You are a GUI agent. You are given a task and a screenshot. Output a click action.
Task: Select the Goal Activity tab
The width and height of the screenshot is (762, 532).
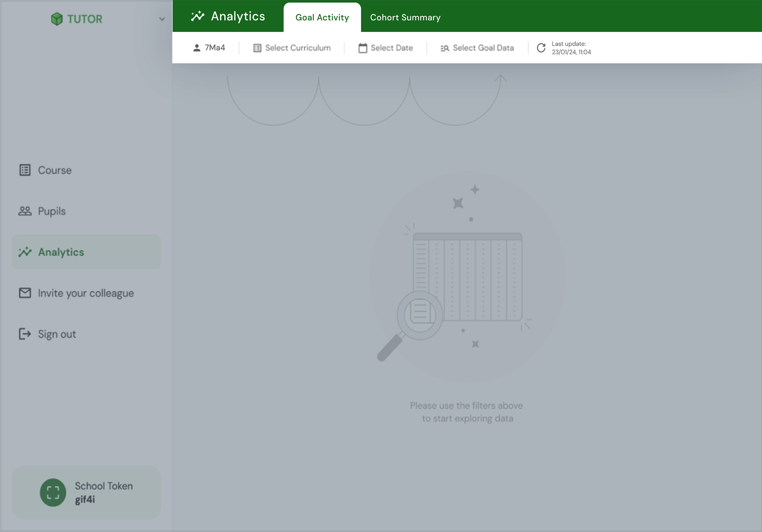pos(322,18)
